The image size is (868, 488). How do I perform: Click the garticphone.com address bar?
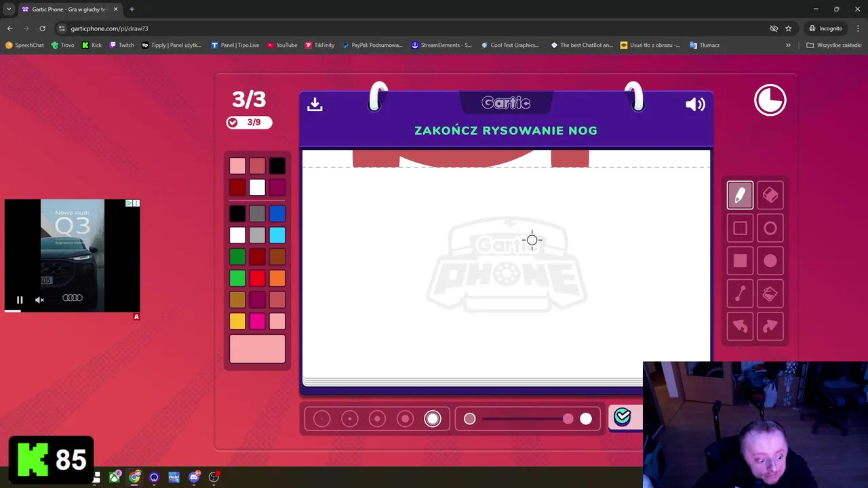coord(407,28)
